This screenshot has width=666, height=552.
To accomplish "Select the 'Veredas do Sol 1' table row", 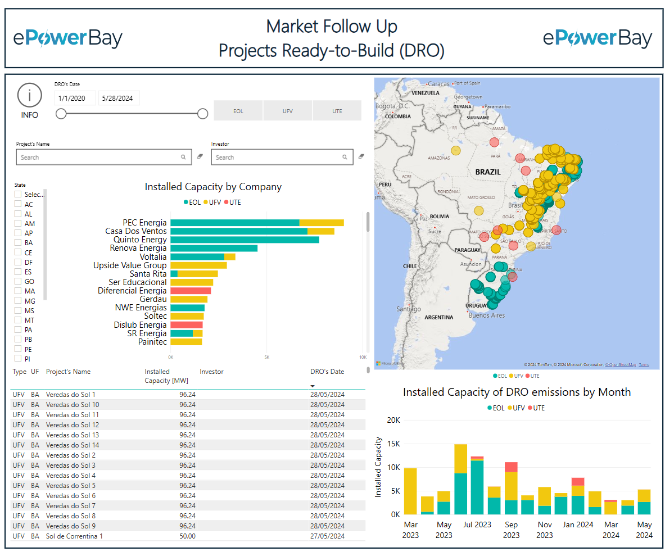I will tap(188, 394).
